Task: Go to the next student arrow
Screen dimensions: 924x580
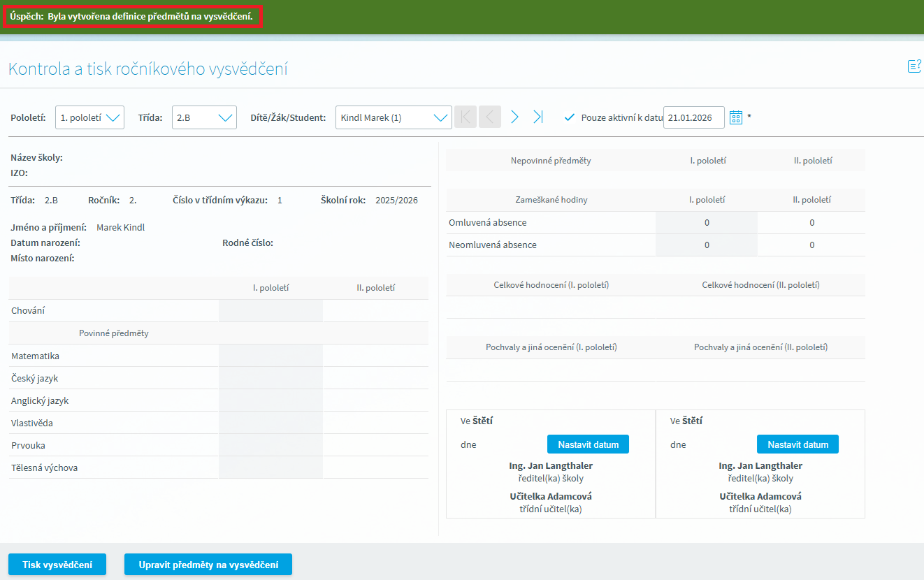Action: pyautogui.click(x=514, y=117)
